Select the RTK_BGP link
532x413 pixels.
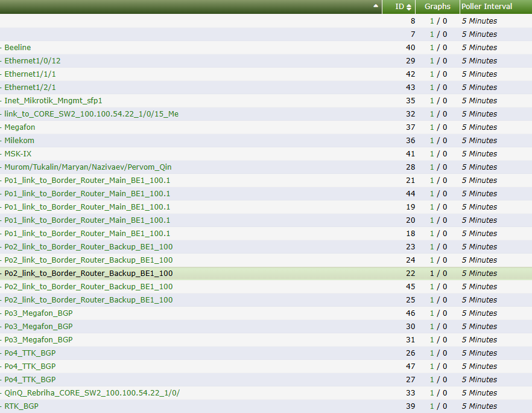tap(21, 406)
